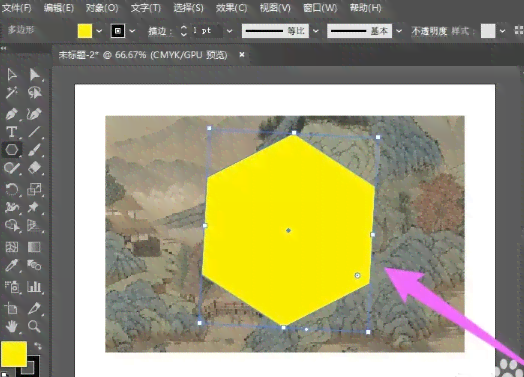The width and height of the screenshot is (524, 377).
Task: Open the 对象(O) menu
Action: tap(102, 8)
